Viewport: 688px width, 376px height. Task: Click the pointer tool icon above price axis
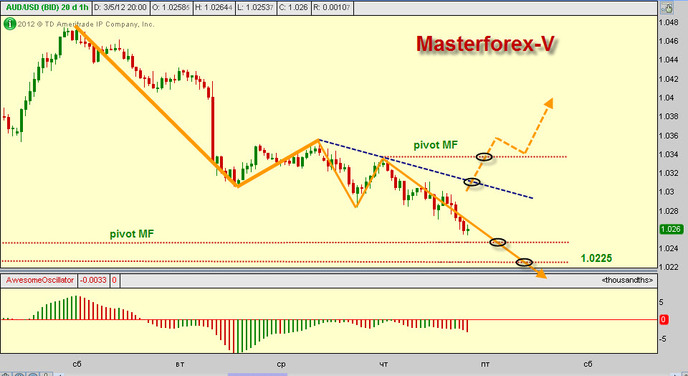point(668,7)
